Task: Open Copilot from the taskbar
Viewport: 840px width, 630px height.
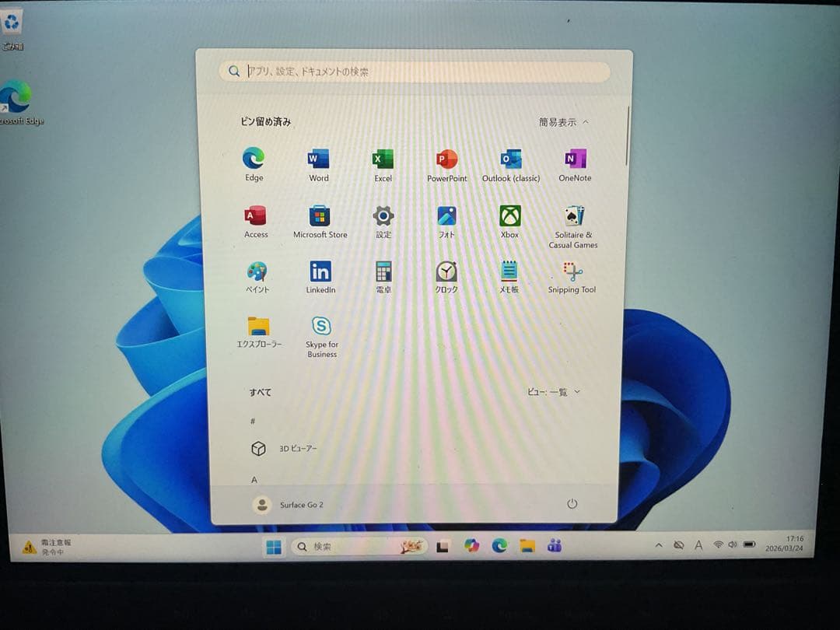Action: [471, 546]
